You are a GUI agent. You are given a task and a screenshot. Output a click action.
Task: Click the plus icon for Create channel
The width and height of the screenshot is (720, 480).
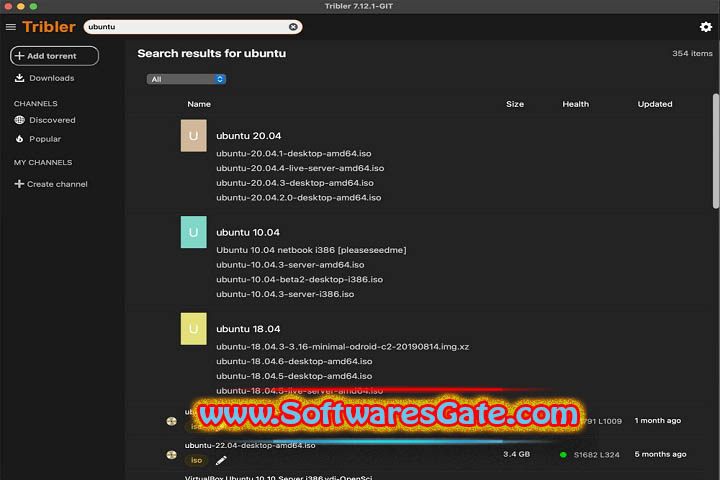19,184
